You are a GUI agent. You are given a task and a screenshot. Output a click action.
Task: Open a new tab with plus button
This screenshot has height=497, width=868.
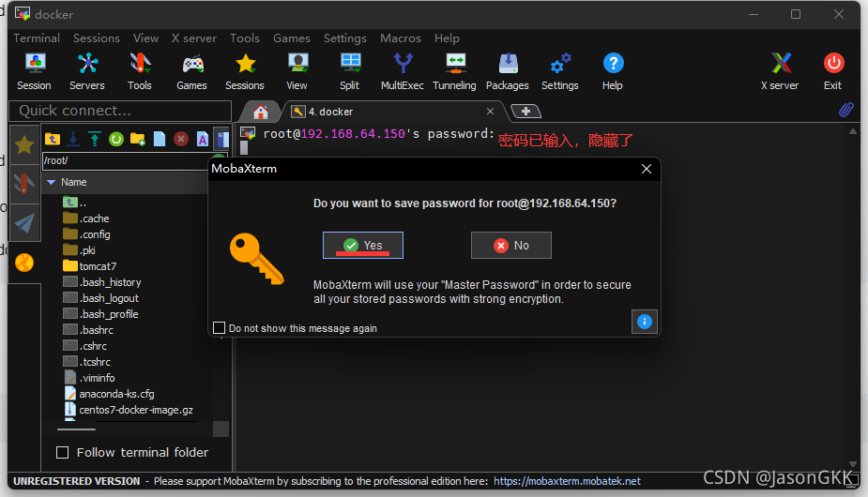click(525, 112)
